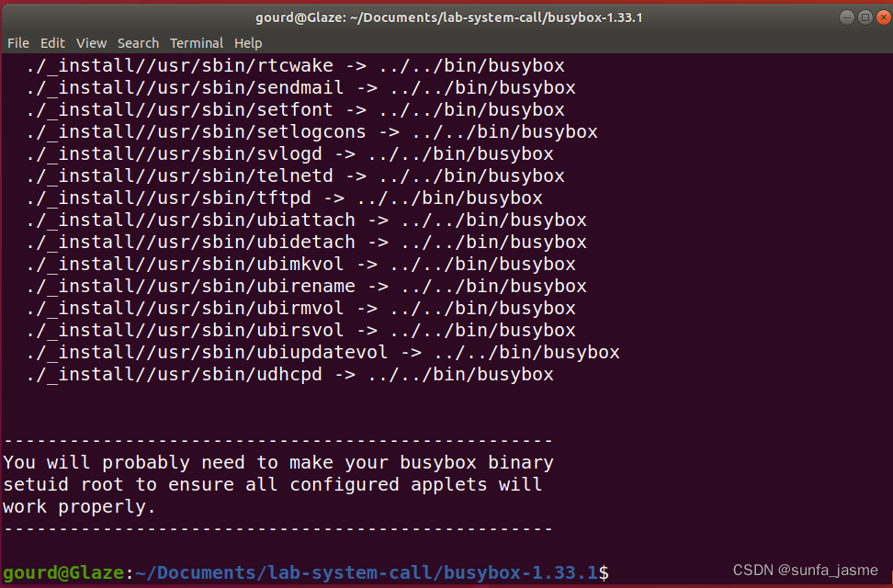Click the 'work properly.' line
Image resolution: width=893 pixels, height=588 pixels.
(x=80, y=507)
